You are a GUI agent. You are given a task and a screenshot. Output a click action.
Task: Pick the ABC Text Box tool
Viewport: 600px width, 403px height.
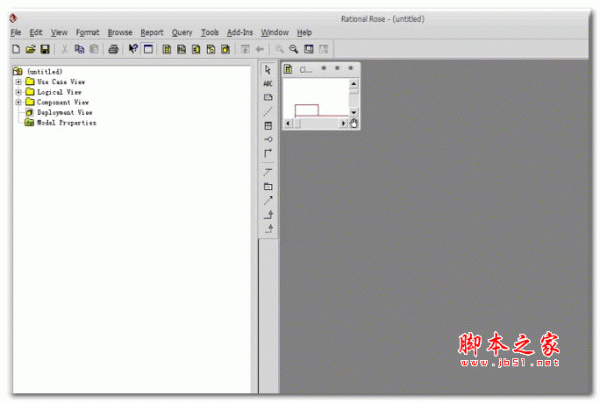268,83
